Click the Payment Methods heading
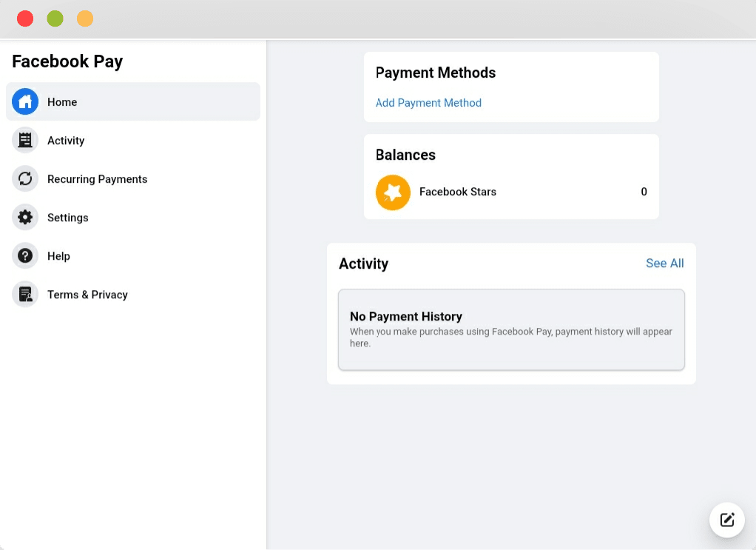The height and width of the screenshot is (550, 756). click(x=436, y=73)
